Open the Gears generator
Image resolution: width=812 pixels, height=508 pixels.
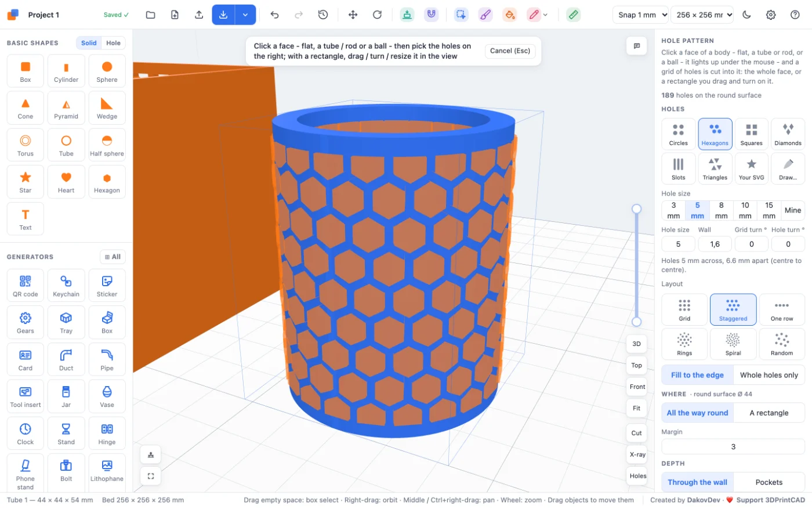point(26,323)
